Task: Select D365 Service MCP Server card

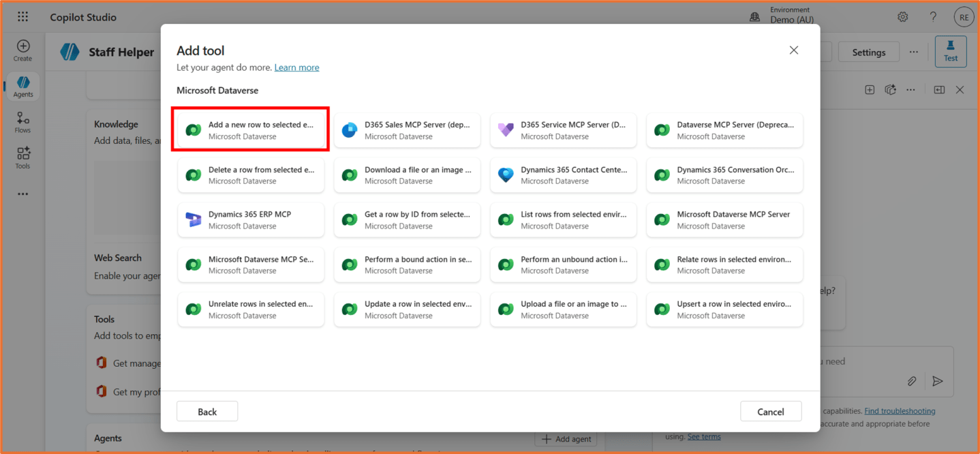Action: coord(563,130)
